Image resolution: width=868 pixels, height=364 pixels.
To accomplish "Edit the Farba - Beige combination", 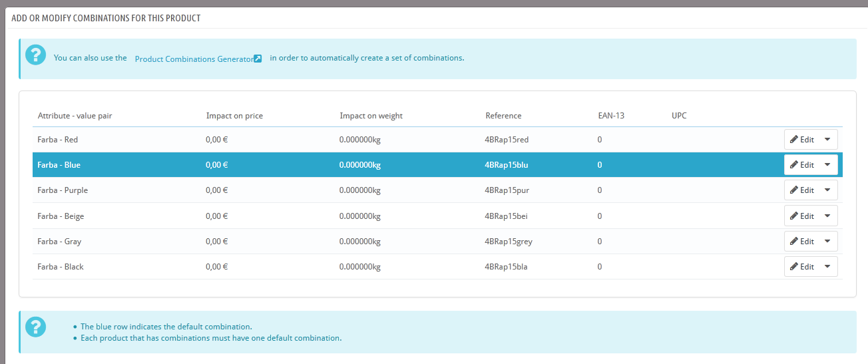I will (x=802, y=216).
